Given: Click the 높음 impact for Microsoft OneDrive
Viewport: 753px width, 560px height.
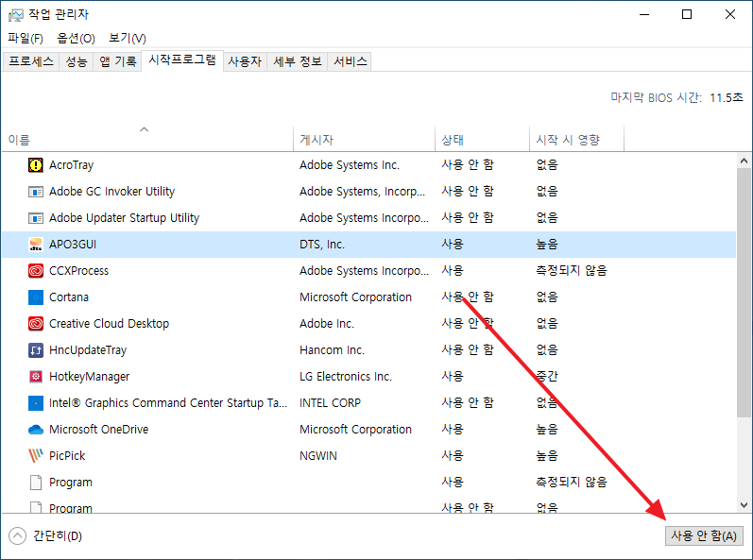Looking at the screenshot, I should [547, 429].
